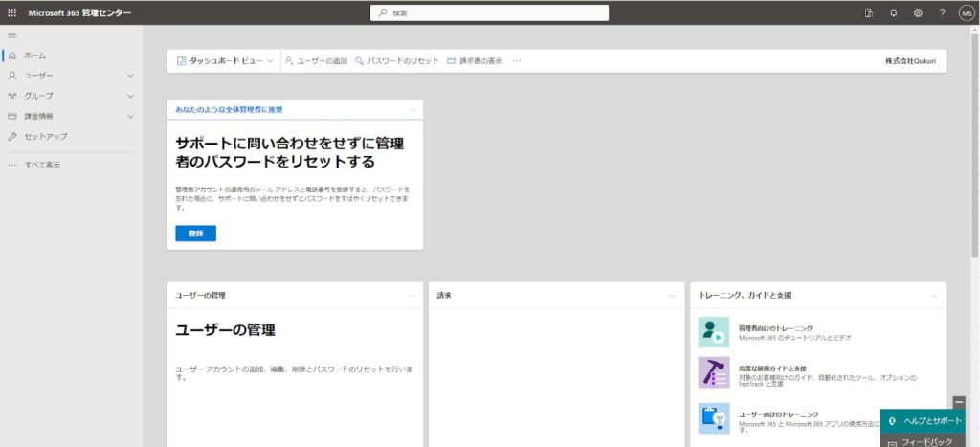980x447 pixels.
Task: Toggle the hamburger navigation menu
Action: (11, 35)
